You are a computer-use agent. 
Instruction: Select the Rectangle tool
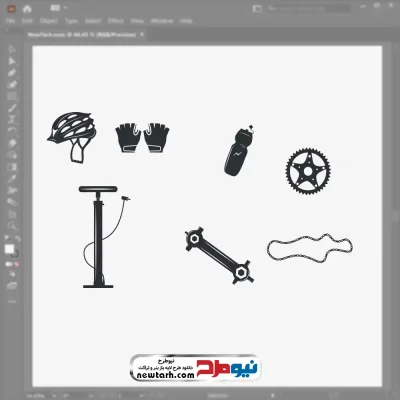tap(12, 97)
